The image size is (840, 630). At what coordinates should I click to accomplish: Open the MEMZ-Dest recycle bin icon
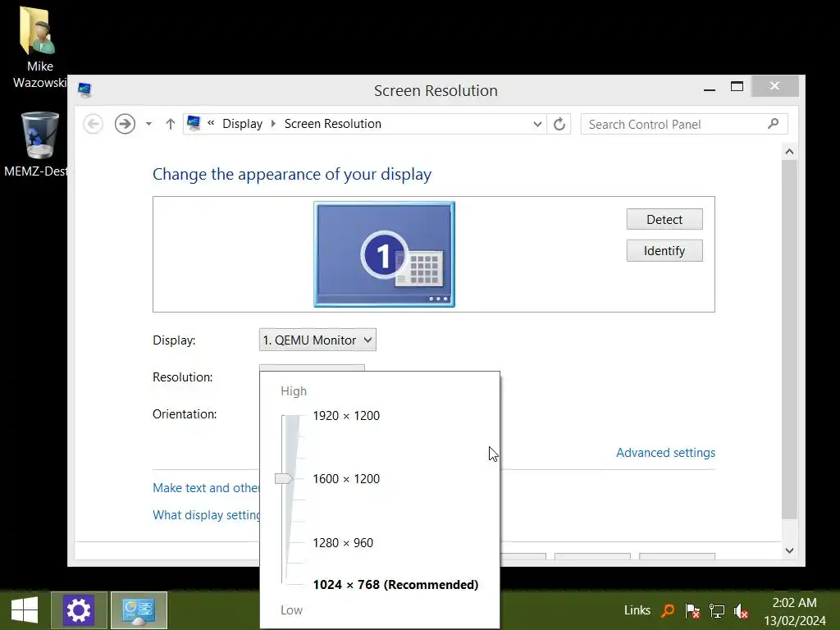tap(38, 144)
